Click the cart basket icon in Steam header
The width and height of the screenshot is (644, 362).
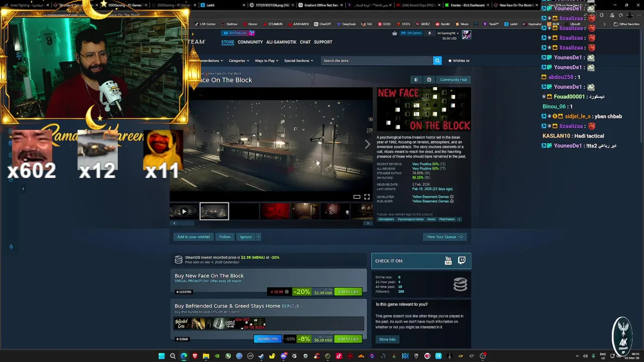394,33
